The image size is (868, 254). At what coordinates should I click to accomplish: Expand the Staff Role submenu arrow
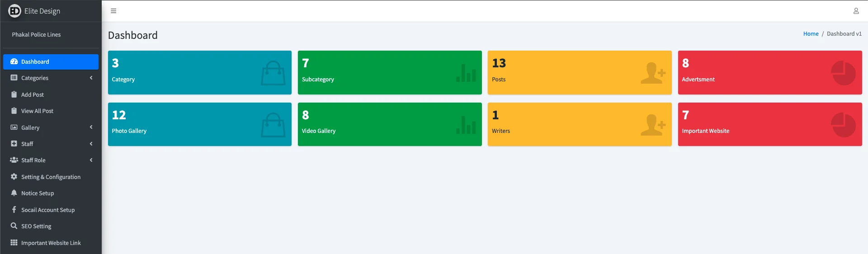tap(91, 160)
